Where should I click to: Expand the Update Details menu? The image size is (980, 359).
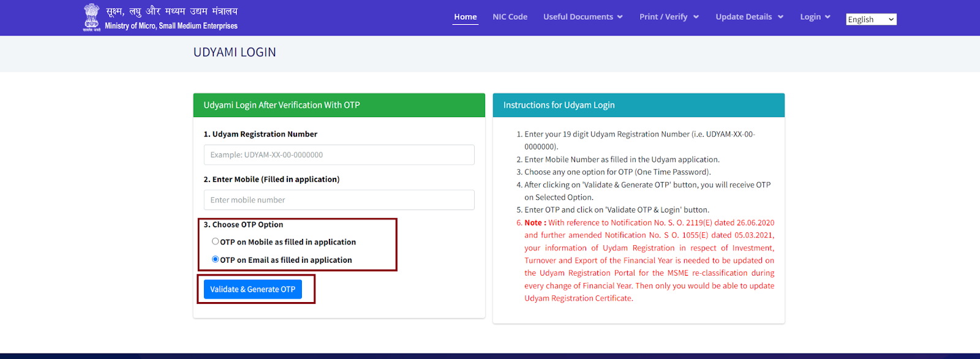coord(750,17)
